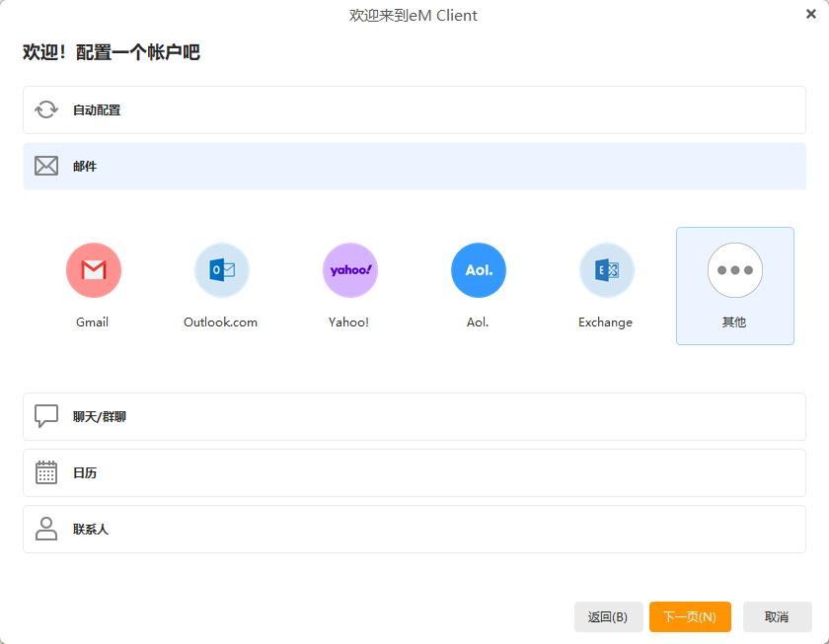Click the Outlook.com text label
Viewport: 829px width, 644px height.
[x=220, y=322]
